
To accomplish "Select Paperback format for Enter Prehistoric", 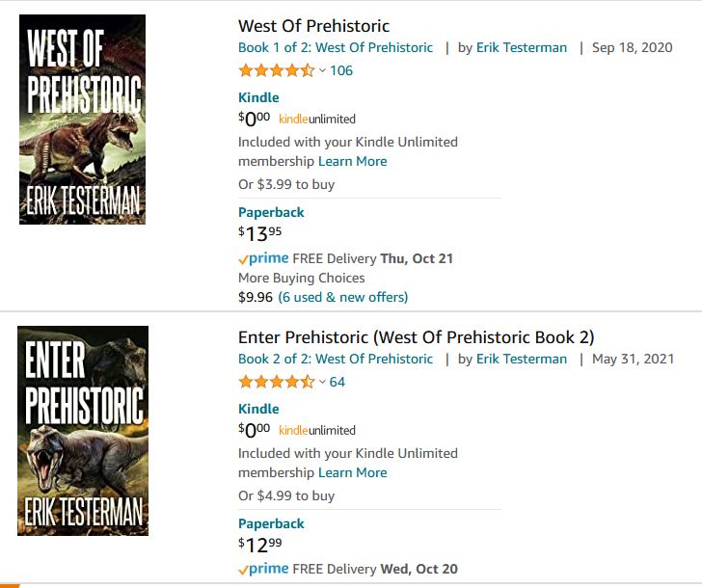I will (x=271, y=523).
